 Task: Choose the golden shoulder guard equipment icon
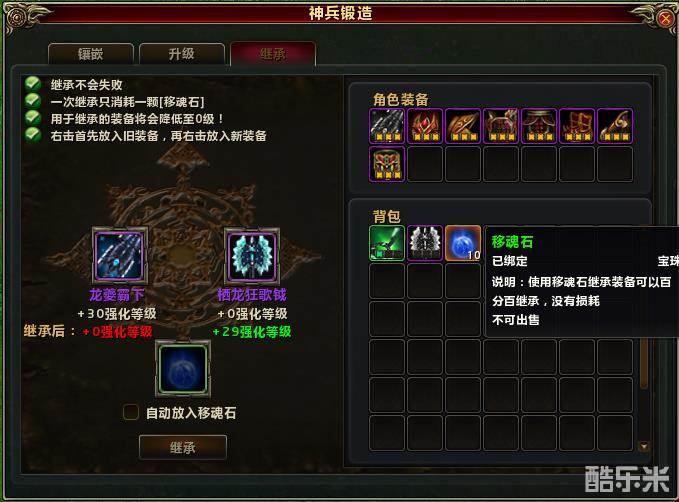coord(463,126)
